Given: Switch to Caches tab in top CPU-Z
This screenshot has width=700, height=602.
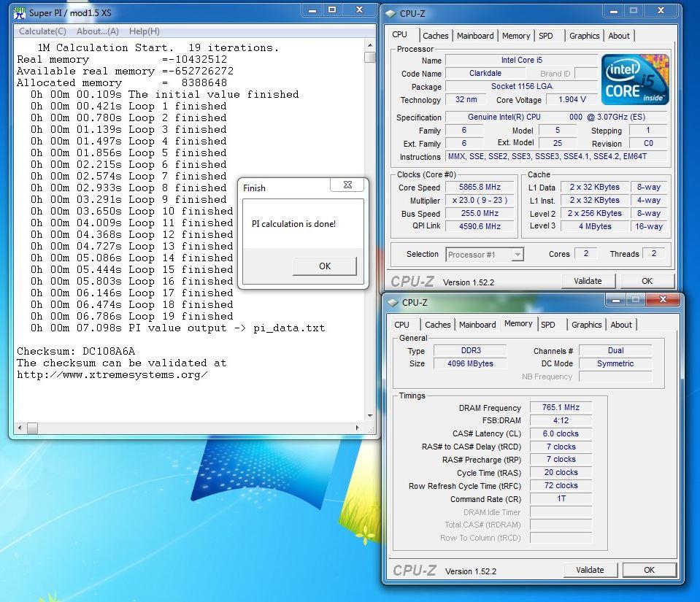Looking at the screenshot, I should coord(435,36).
